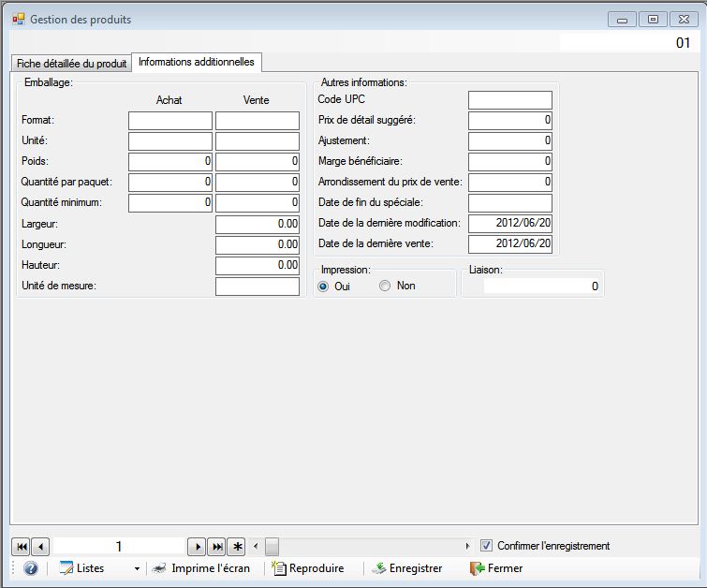The width and height of the screenshot is (707, 588).
Task: Jump to the last record
Action: tap(216, 546)
